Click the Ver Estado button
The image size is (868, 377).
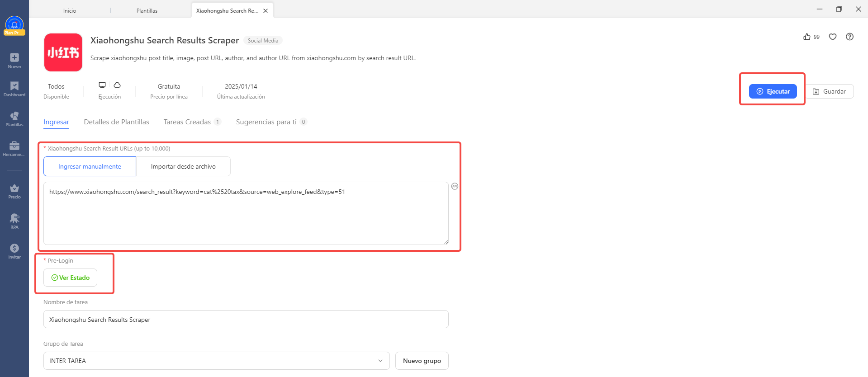(70, 278)
